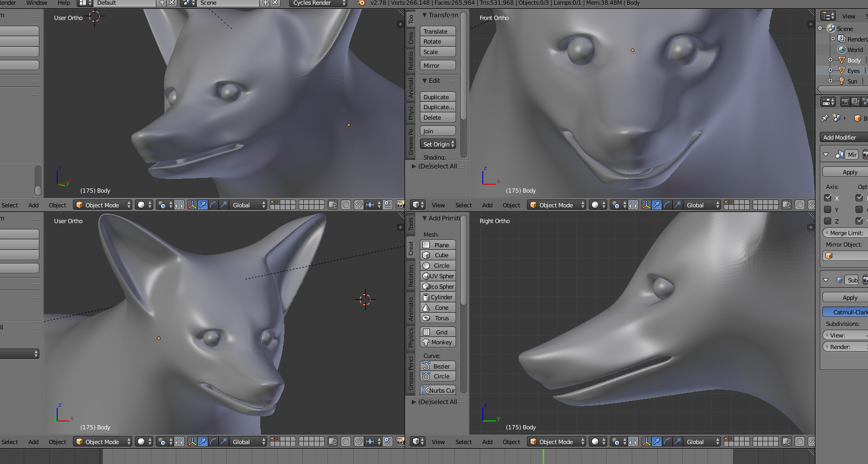Click the Sun lamp in the outliner
This screenshot has width=868, height=464.
pos(852,81)
